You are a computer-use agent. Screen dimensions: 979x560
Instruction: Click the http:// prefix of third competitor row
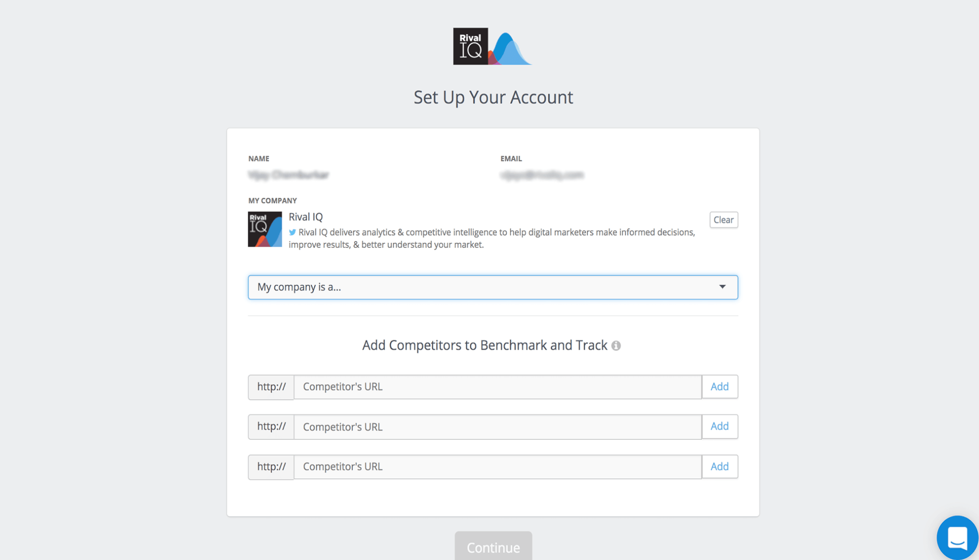pos(271,466)
